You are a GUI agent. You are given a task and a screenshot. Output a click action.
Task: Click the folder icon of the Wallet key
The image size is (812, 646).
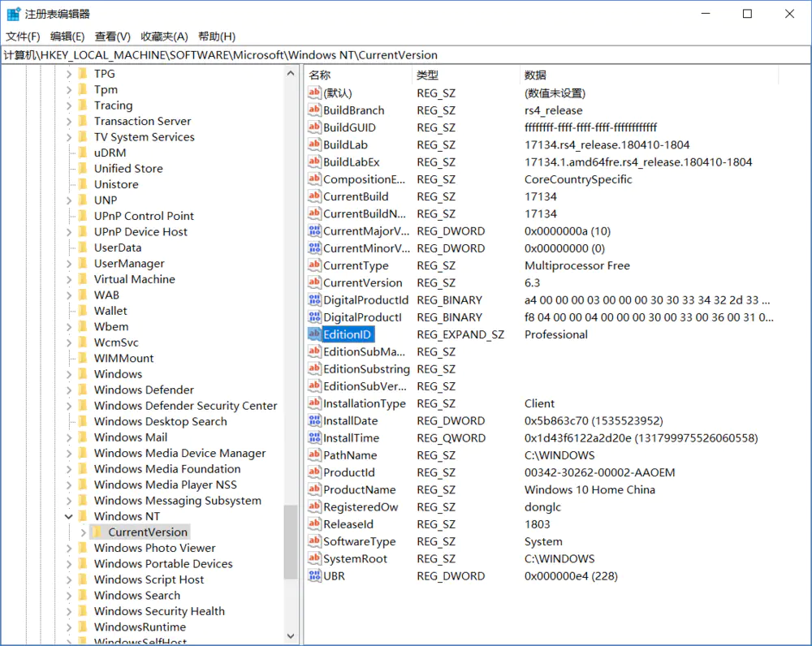[x=83, y=311]
